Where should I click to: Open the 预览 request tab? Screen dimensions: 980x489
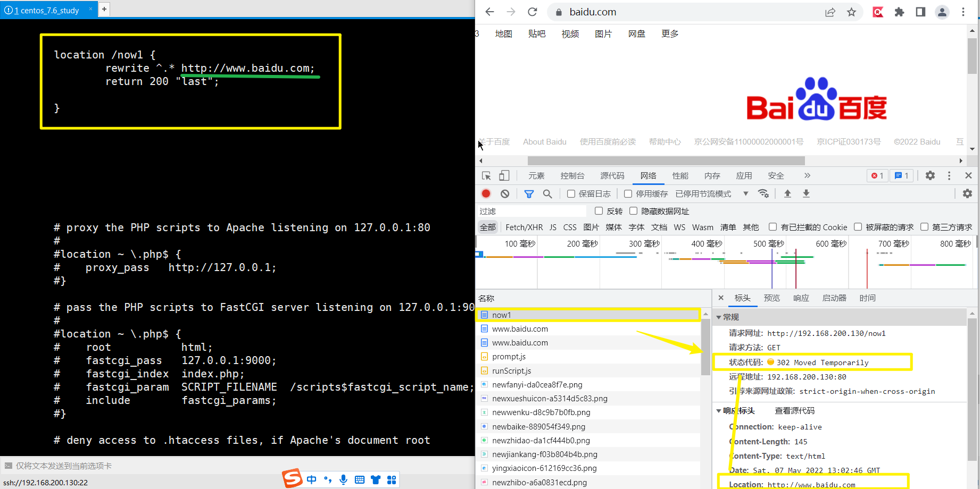coord(772,298)
